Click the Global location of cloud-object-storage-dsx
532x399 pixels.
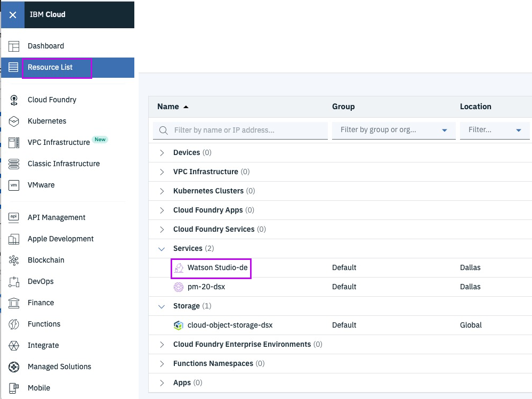[471, 325]
